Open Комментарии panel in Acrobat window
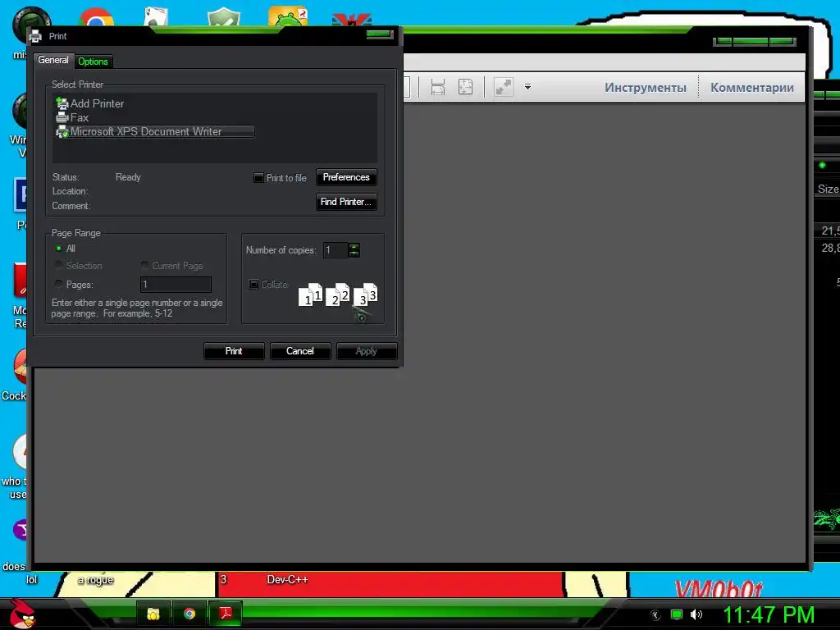Viewport: 840px width, 630px height. coord(752,87)
